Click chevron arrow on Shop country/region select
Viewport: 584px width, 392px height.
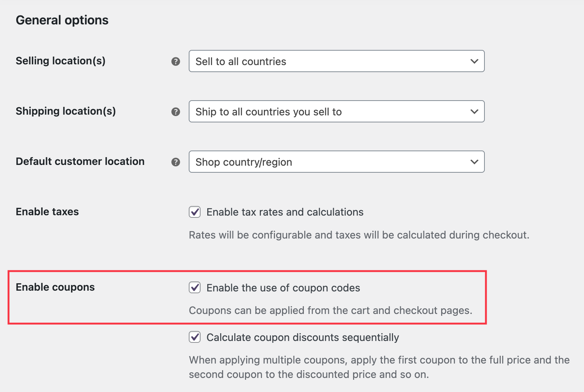pos(474,162)
